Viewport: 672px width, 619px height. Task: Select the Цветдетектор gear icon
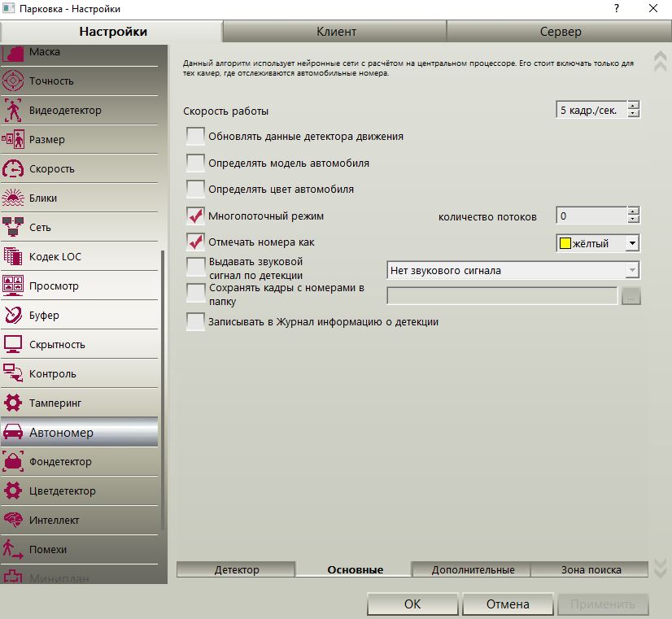(x=13, y=490)
